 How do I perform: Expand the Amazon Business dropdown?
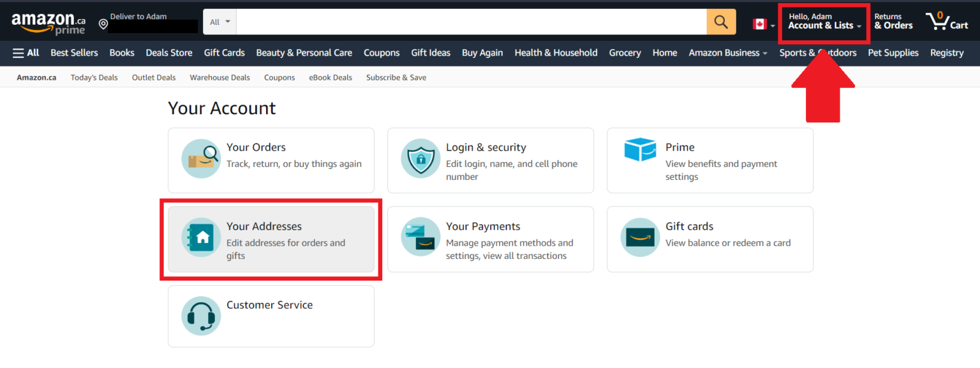(x=727, y=53)
